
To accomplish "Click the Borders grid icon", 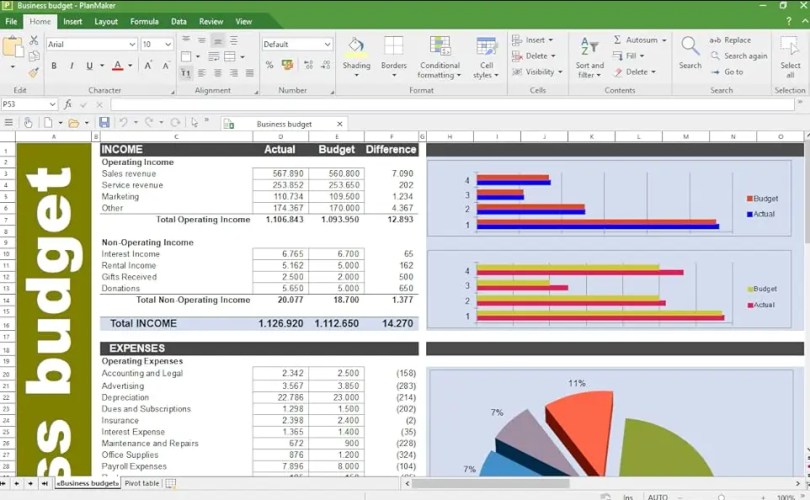I will point(394,46).
